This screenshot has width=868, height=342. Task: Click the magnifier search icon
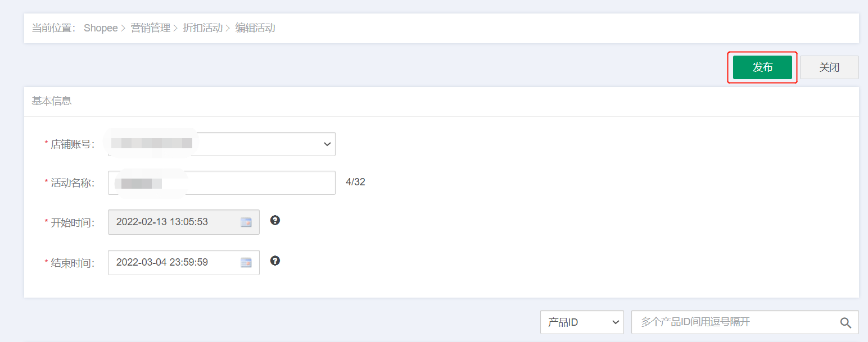coord(846,322)
